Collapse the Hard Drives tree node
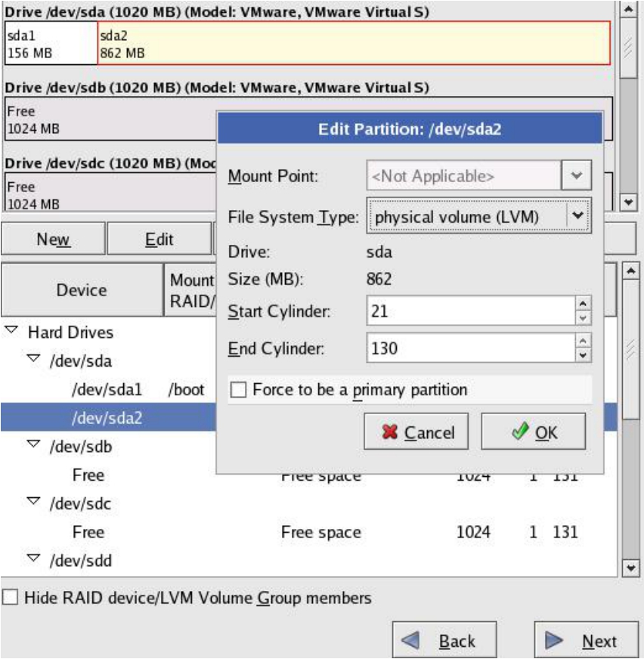644x659 pixels. point(11,332)
